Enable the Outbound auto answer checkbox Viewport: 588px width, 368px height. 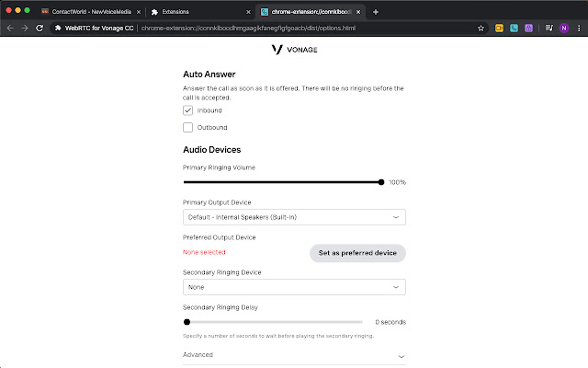tap(188, 127)
